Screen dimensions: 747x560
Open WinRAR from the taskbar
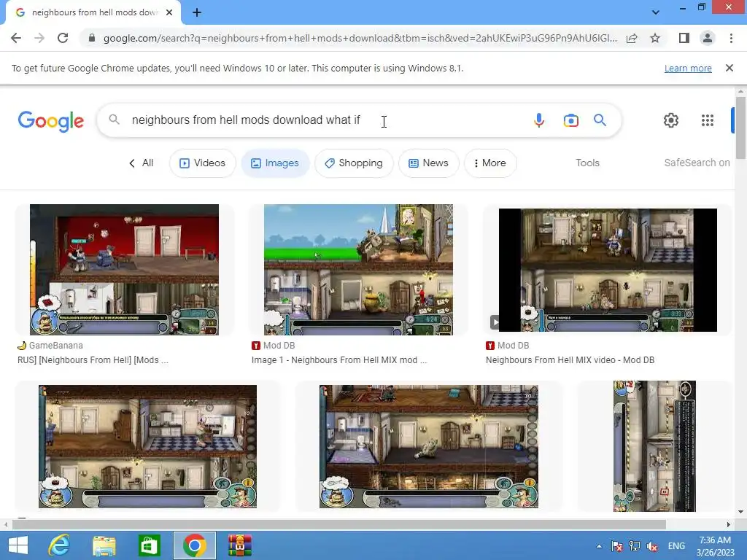click(239, 545)
